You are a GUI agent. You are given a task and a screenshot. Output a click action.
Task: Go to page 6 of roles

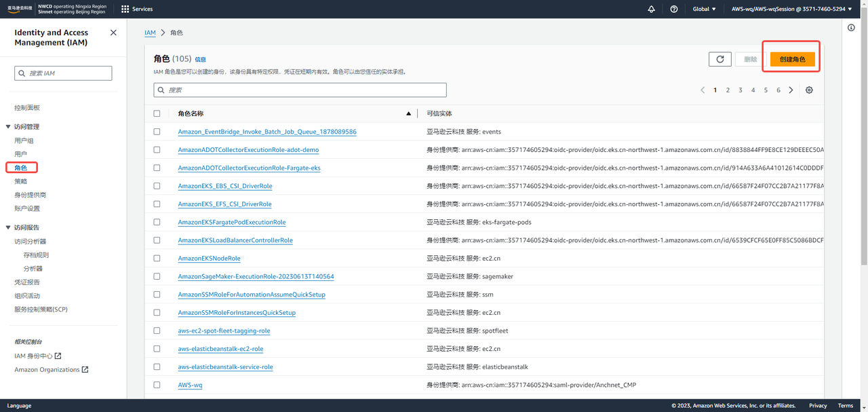coord(778,90)
